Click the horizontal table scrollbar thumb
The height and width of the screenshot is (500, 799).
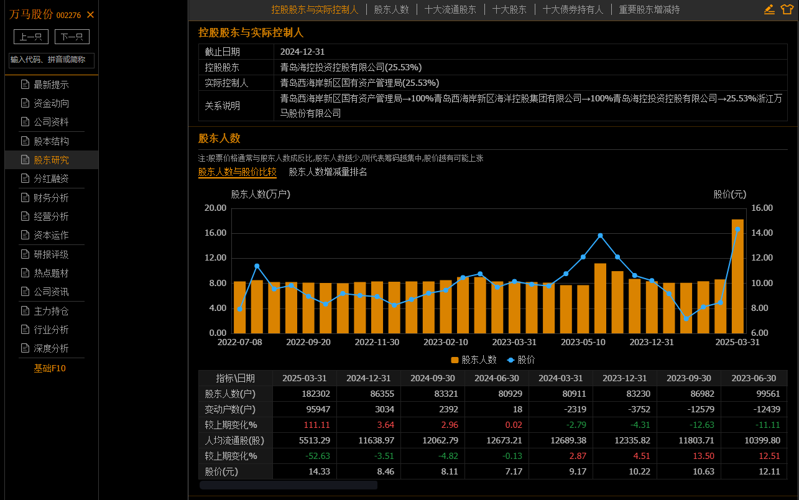(x=288, y=485)
